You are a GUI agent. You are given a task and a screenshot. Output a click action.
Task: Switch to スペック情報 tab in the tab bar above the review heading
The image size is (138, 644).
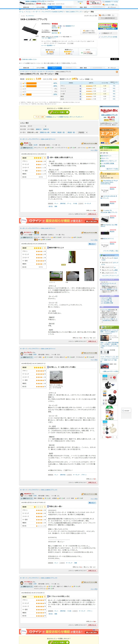pos(40,68)
